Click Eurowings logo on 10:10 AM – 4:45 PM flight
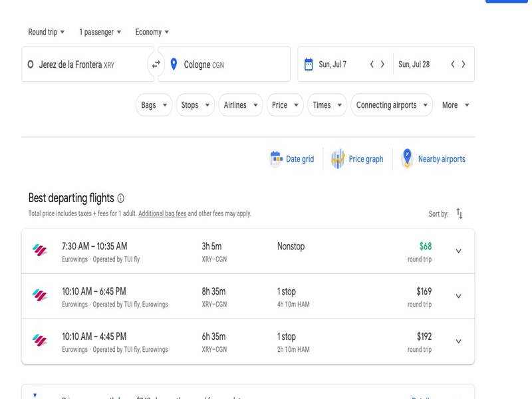Viewport: 532px width, 399px height. tap(40, 340)
